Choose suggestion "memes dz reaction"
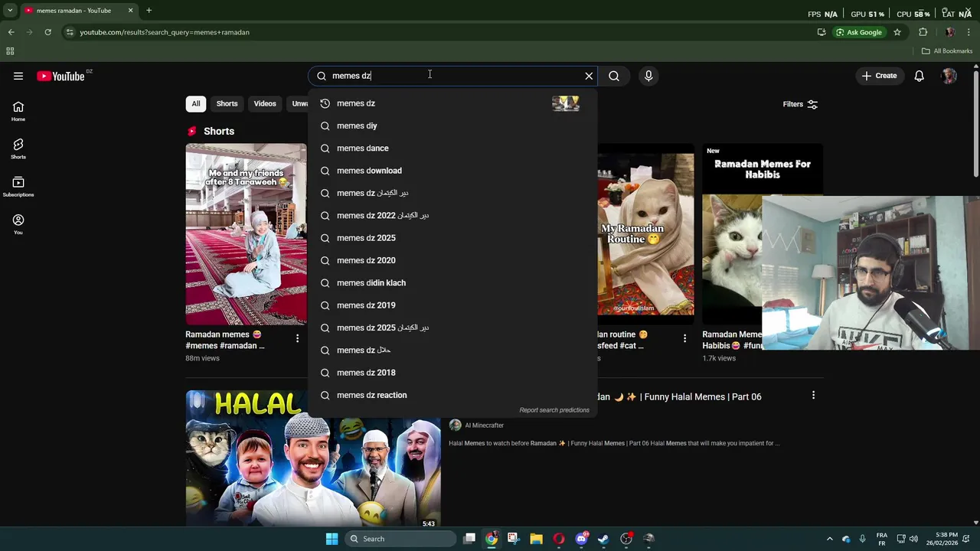Screen dimensions: 980x551 (x=452, y=395)
